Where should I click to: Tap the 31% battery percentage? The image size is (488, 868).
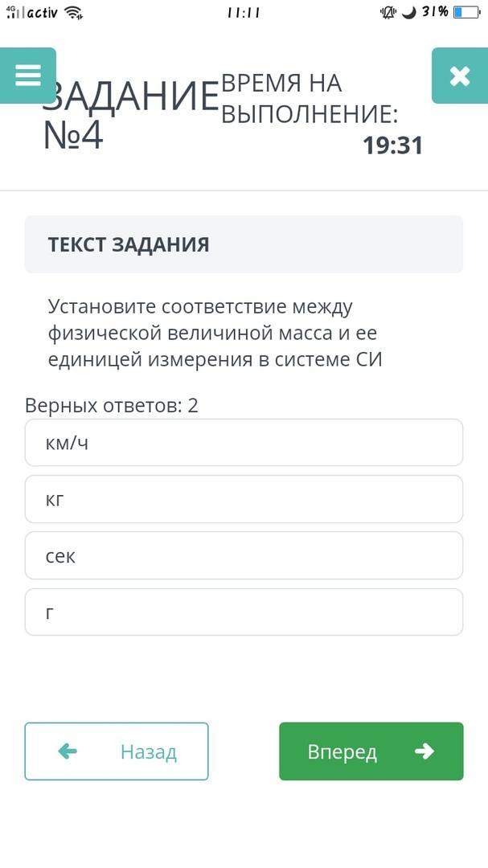[x=436, y=13]
